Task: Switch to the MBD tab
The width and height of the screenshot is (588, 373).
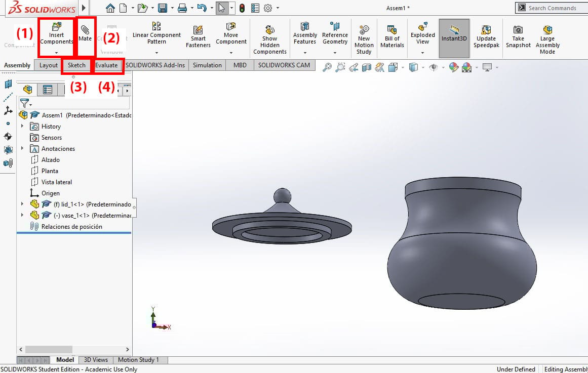Action: pyautogui.click(x=240, y=65)
